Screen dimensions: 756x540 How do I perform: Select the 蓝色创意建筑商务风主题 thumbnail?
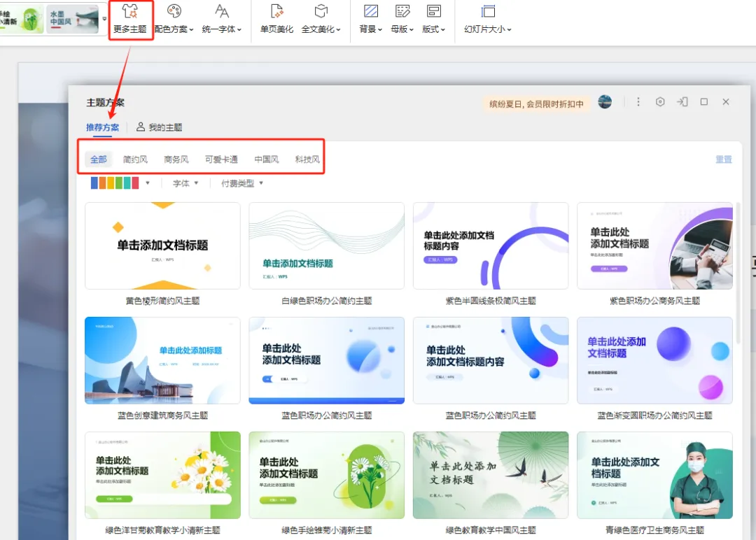(162, 361)
